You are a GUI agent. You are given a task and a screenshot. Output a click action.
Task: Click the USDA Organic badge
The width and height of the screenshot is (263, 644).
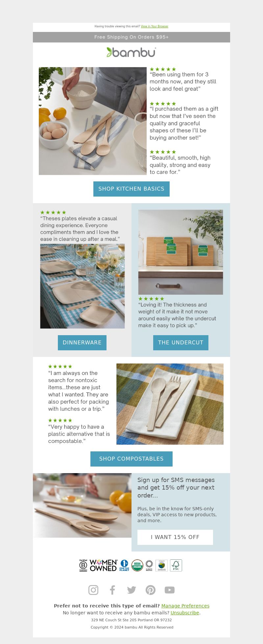tap(137, 565)
